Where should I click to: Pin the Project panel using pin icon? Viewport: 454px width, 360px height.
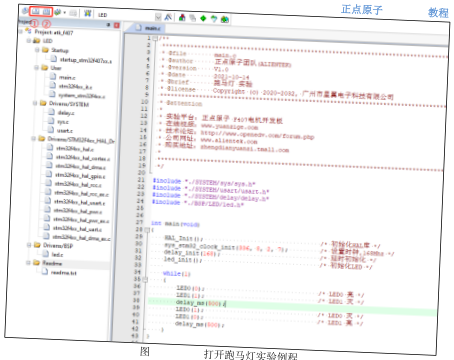click(108, 25)
